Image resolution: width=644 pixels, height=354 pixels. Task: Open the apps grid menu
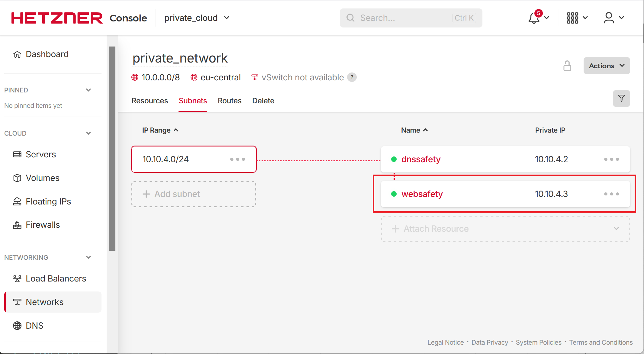[x=572, y=18]
